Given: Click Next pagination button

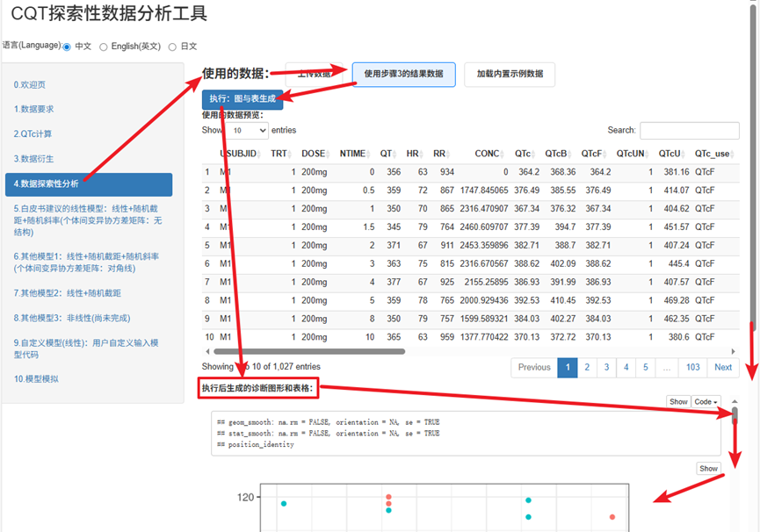Looking at the screenshot, I should 723,368.
